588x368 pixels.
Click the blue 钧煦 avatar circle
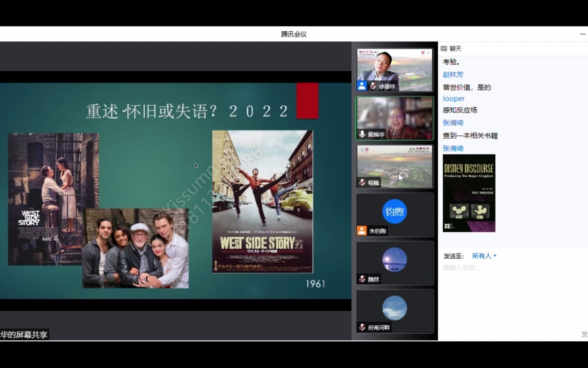(394, 212)
